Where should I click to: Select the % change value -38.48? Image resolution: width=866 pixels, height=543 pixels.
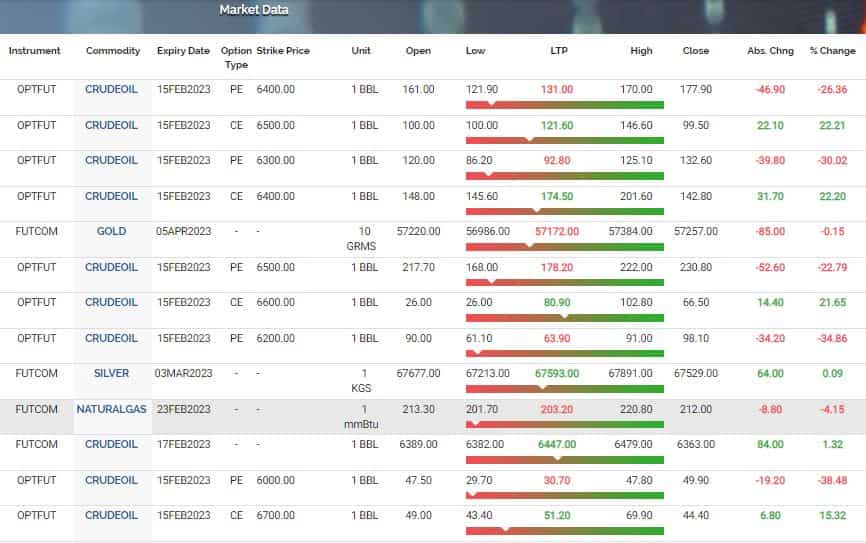[832, 480]
